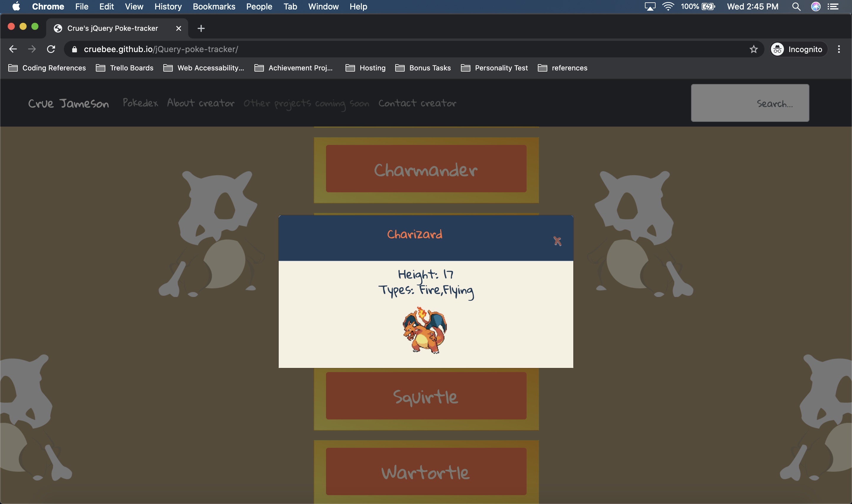
Task: Open the Edit menu
Action: (106, 7)
